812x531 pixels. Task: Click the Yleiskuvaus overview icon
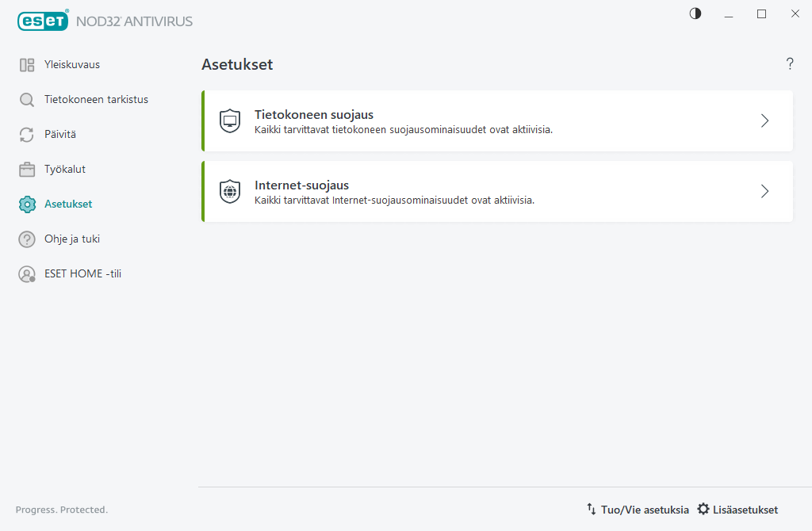[27, 65]
